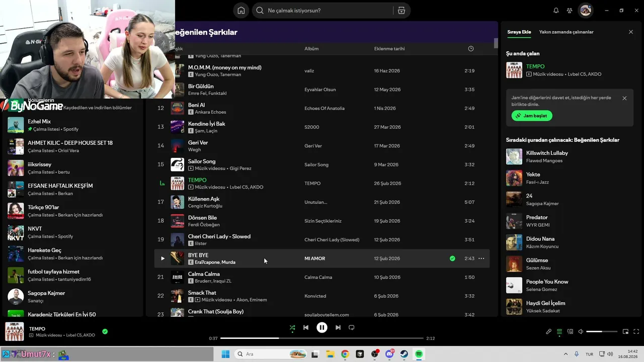This screenshot has width=644, height=362.
Task: Open the "MI AMOR" album link
Action: (x=315, y=258)
